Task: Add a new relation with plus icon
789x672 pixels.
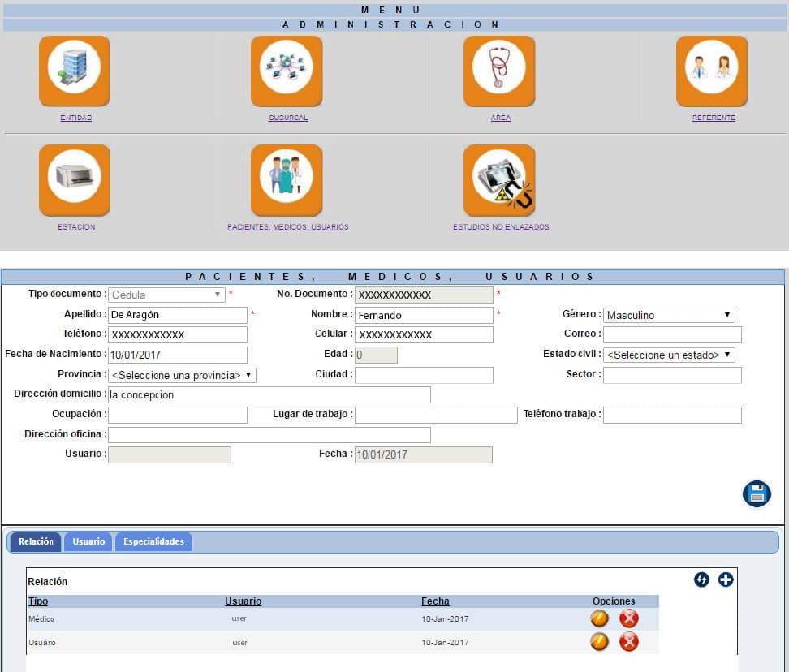Action: click(726, 579)
